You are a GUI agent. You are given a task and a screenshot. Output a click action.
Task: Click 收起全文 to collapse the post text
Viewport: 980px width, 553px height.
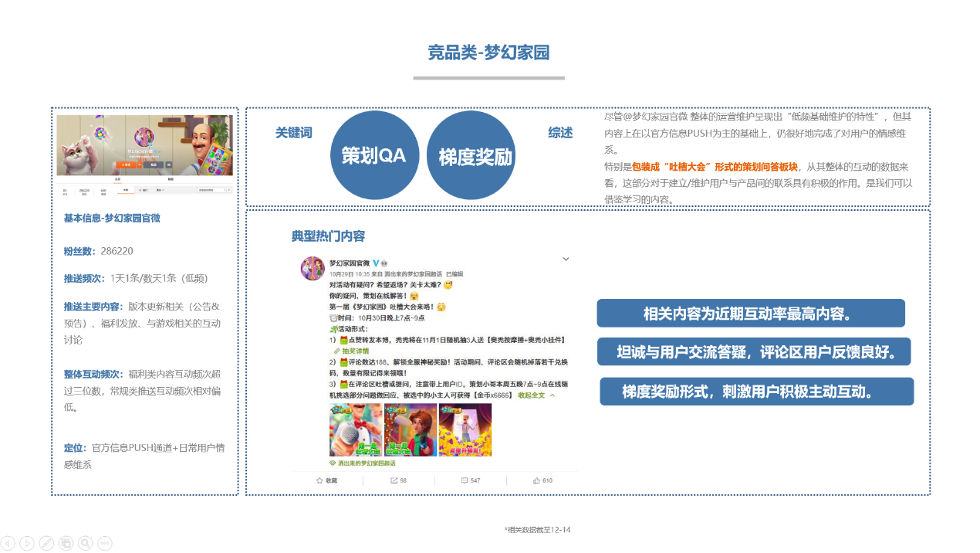pos(530,395)
